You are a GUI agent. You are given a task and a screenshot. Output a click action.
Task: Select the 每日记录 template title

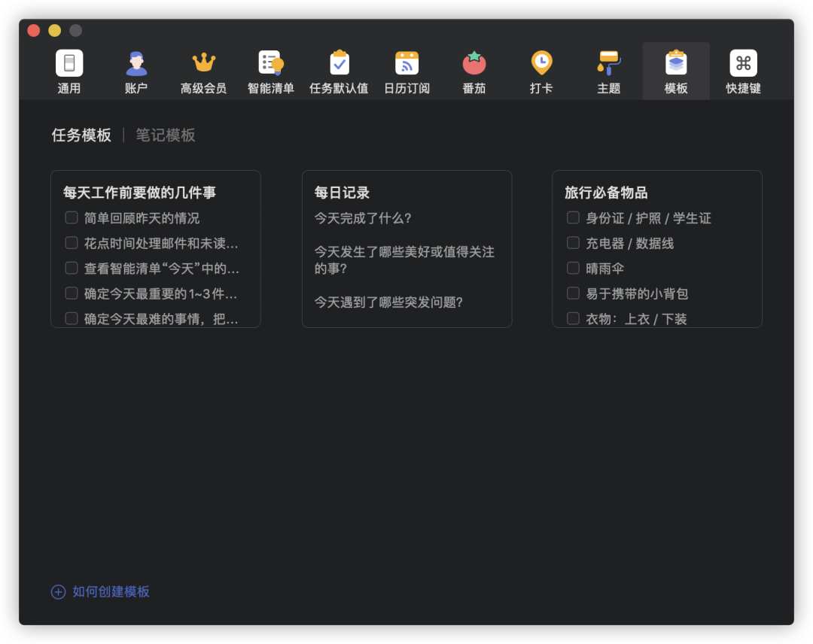tap(342, 193)
